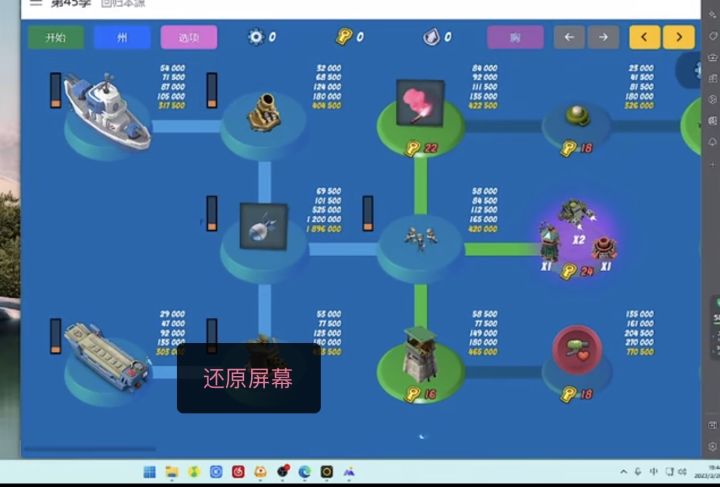Viewport: 720px width, 487px height.
Task: Click the gray right arrow button
Action: point(603,37)
